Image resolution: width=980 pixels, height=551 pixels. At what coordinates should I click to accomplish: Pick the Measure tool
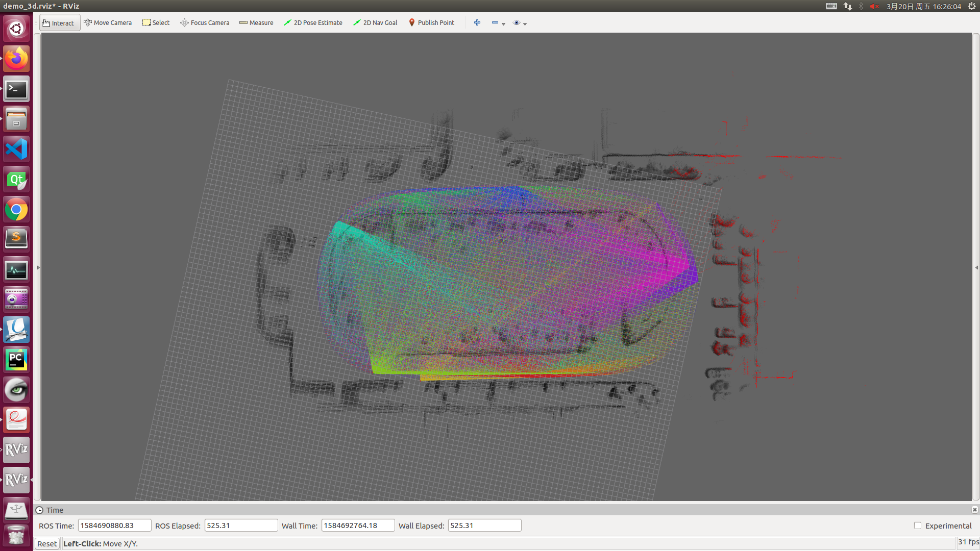[x=256, y=23]
